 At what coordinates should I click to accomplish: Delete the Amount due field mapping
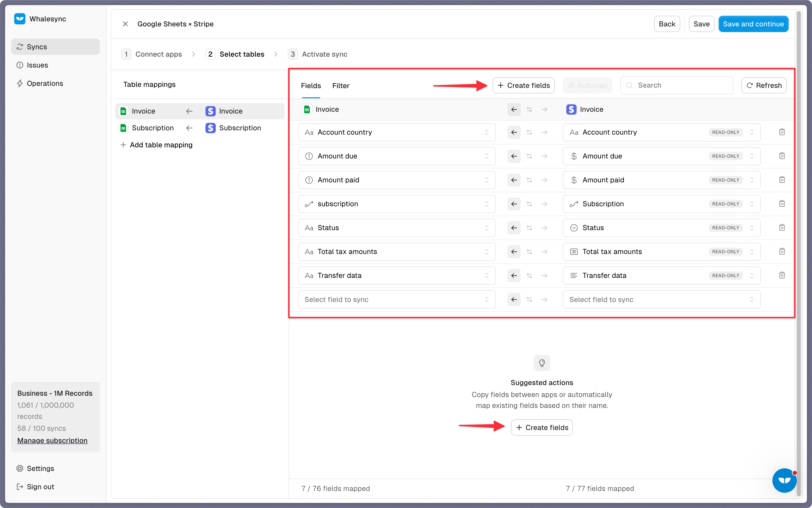point(782,156)
